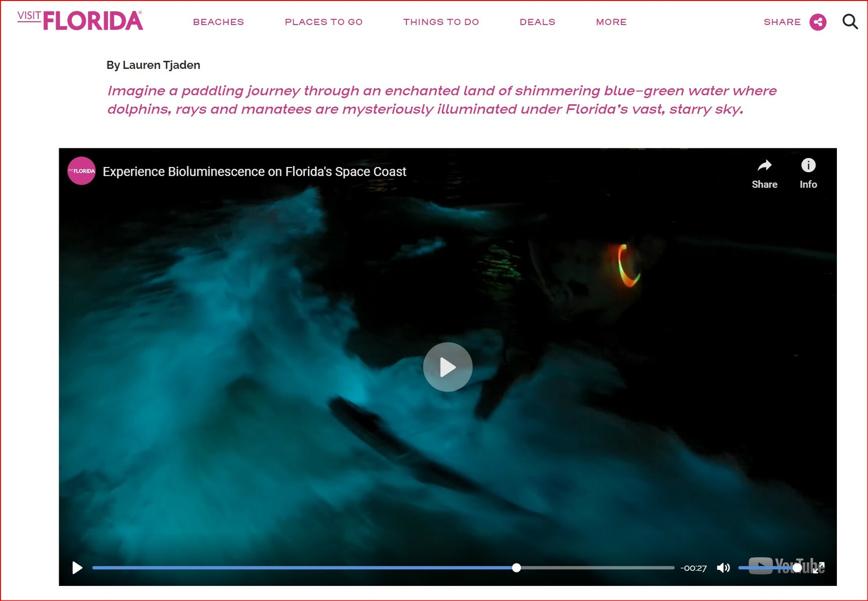Click the video Share arrow icon
The height and width of the screenshot is (601, 868).
point(764,166)
